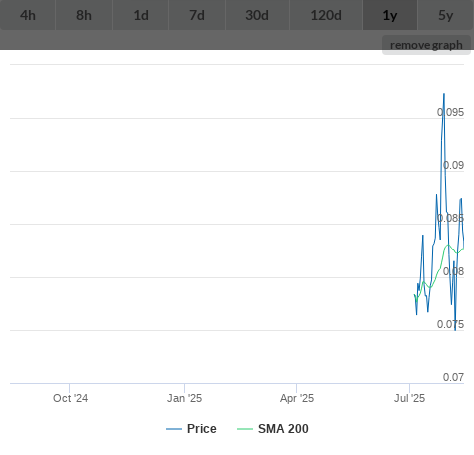Click the price peak above the 0.095 label
474x455 pixels.
tap(444, 94)
